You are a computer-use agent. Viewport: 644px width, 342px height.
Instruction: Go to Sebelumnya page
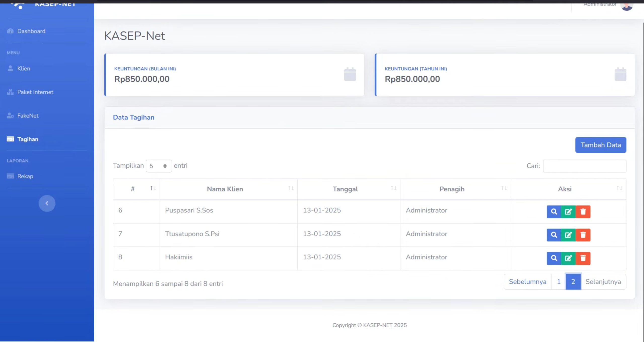point(528,281)
